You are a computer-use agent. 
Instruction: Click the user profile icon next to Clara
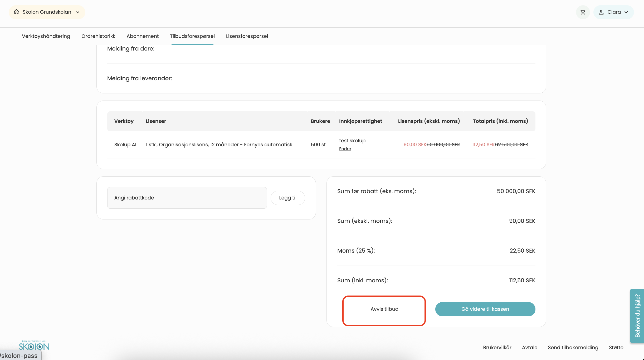click(601, 12)
